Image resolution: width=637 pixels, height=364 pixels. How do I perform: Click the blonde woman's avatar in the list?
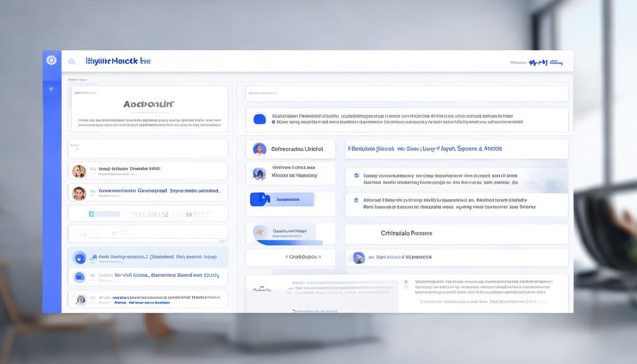(79, 171)
